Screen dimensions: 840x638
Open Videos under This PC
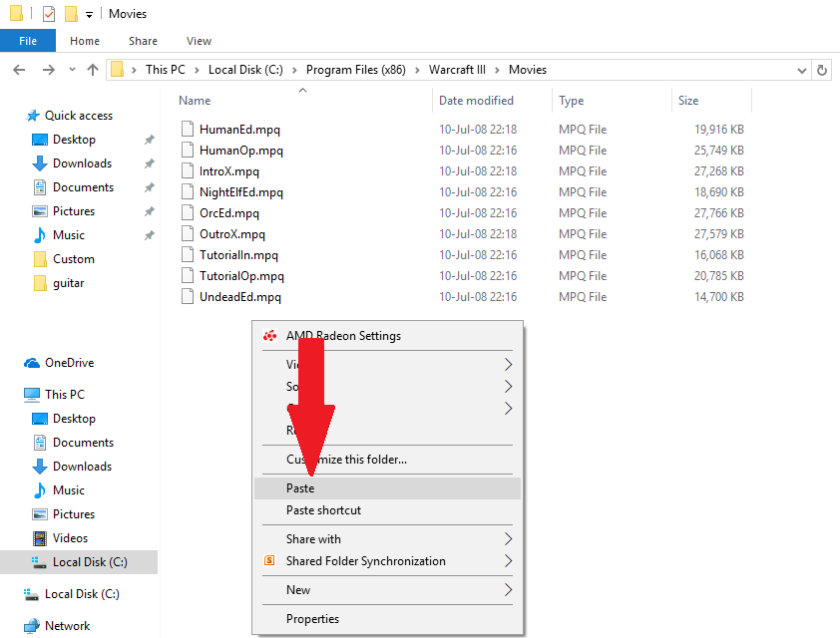(x=70, y=538)
